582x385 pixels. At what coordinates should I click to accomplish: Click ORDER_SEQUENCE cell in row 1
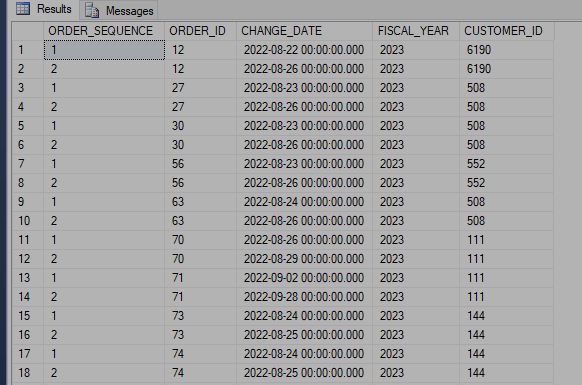pos(104,50)
